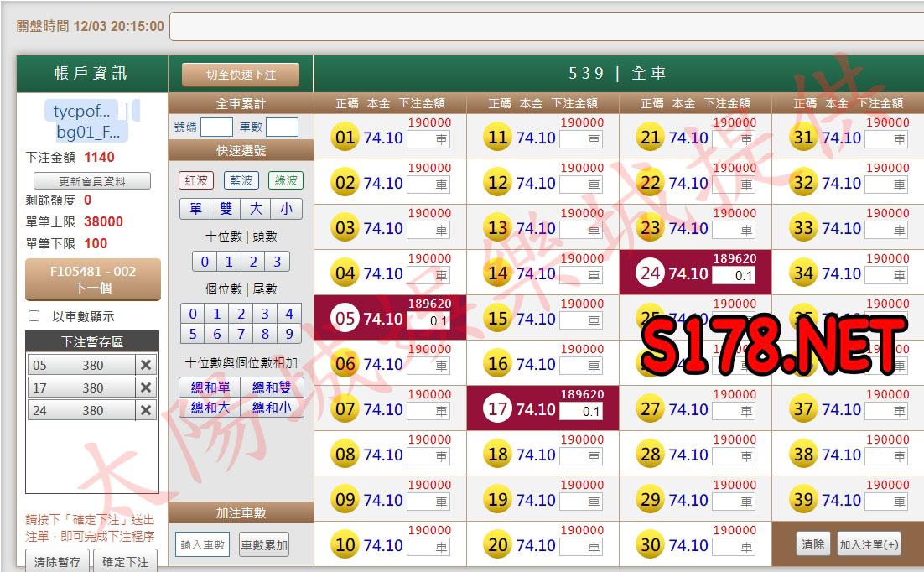924x572 pixels.
Task: Confirm bets with 確定下注
Action: pyautogui.click(x=125, y=561)
